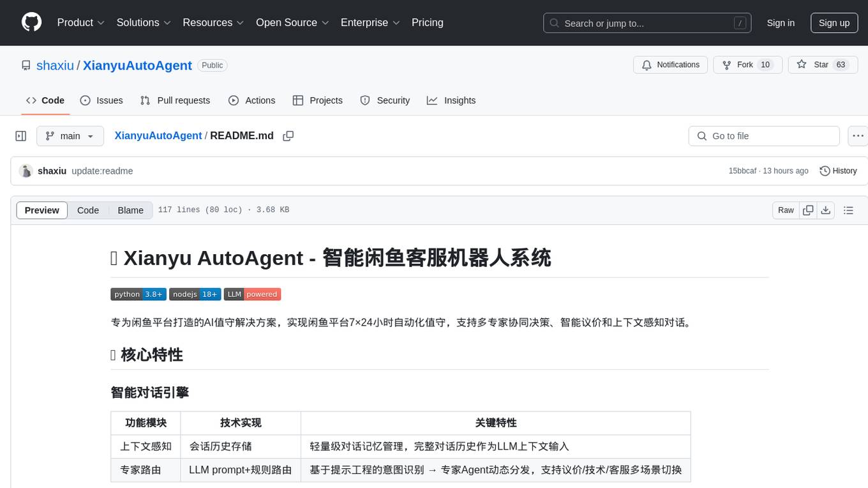868x488 pixels.
Task: Click the Notifications bell button
Action: point(671,65)
